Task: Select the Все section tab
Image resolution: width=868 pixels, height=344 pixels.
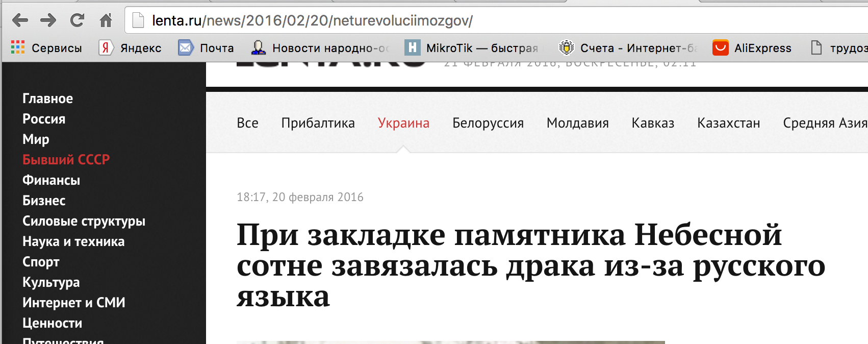Action: [x=247, y=123]
